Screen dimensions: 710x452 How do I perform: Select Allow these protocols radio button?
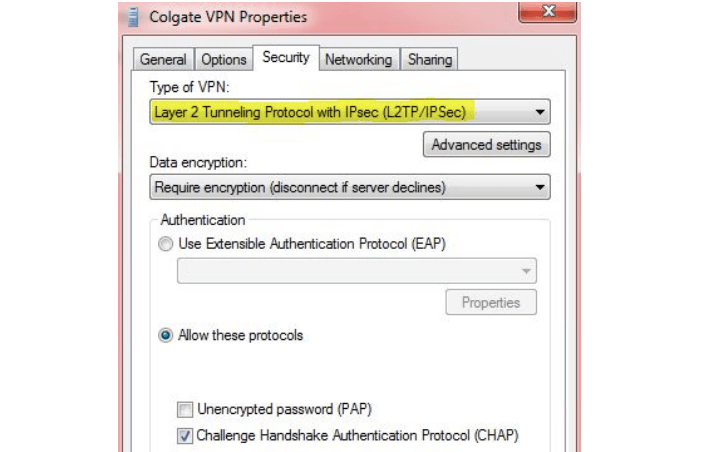[166, 335]
